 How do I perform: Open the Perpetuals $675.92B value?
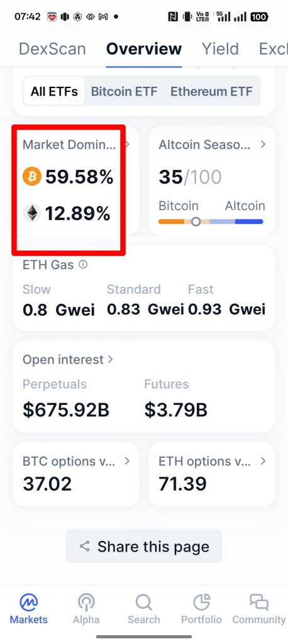(x=66, y=410)
